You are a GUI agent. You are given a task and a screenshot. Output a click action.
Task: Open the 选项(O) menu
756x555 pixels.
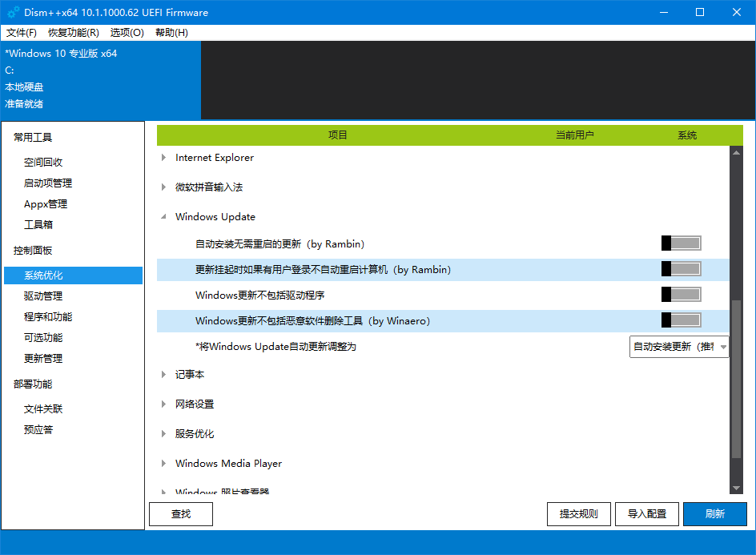(126, 32)
